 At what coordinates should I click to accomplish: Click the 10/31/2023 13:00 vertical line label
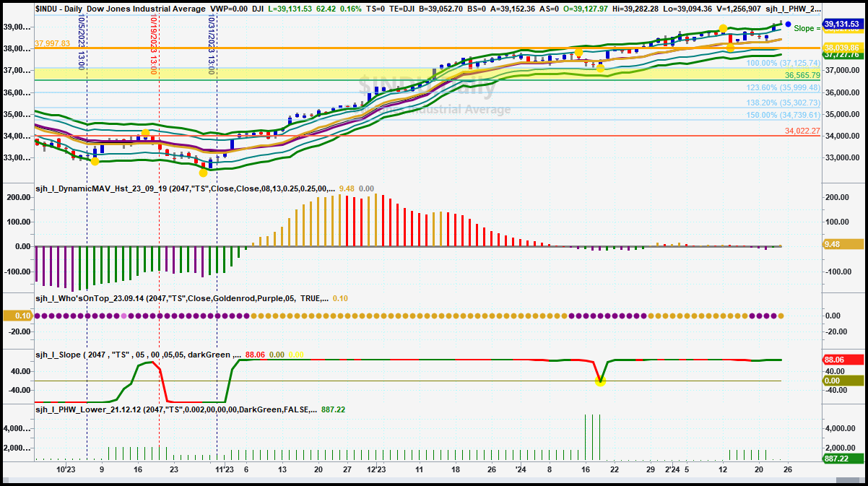click(x=212, y=45)
